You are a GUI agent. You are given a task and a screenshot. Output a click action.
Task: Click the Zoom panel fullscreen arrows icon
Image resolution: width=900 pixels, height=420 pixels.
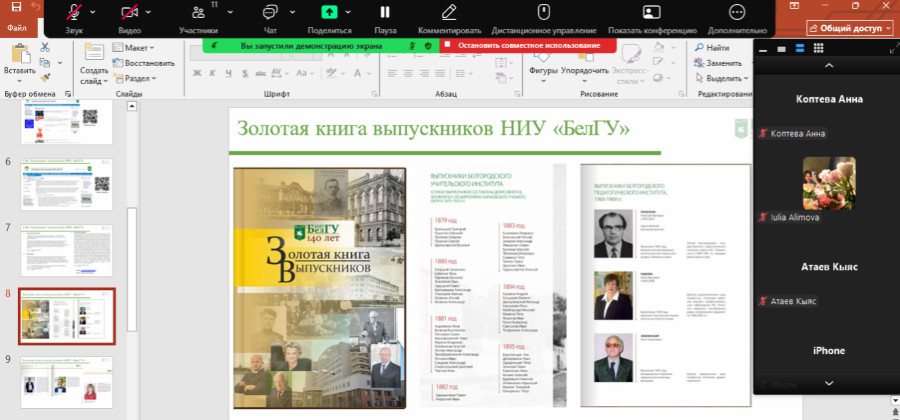pos(894,48)
